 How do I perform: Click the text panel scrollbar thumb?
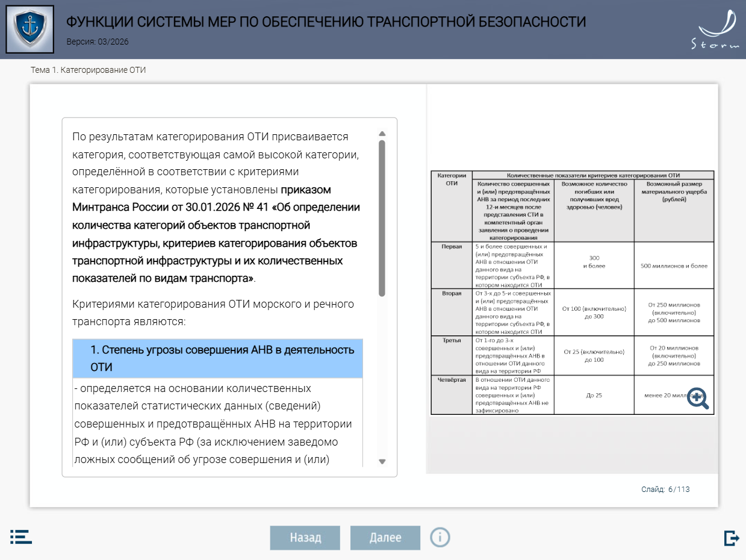[x=382, y=218]
